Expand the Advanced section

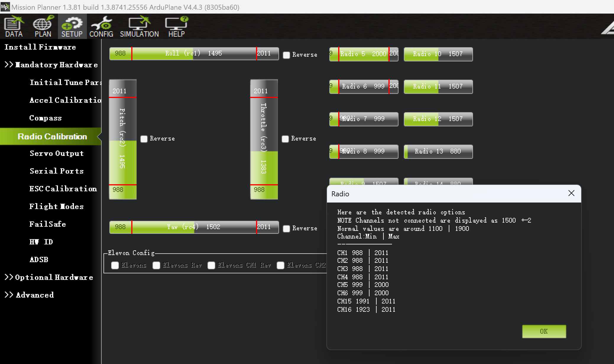tap(29, 295)
